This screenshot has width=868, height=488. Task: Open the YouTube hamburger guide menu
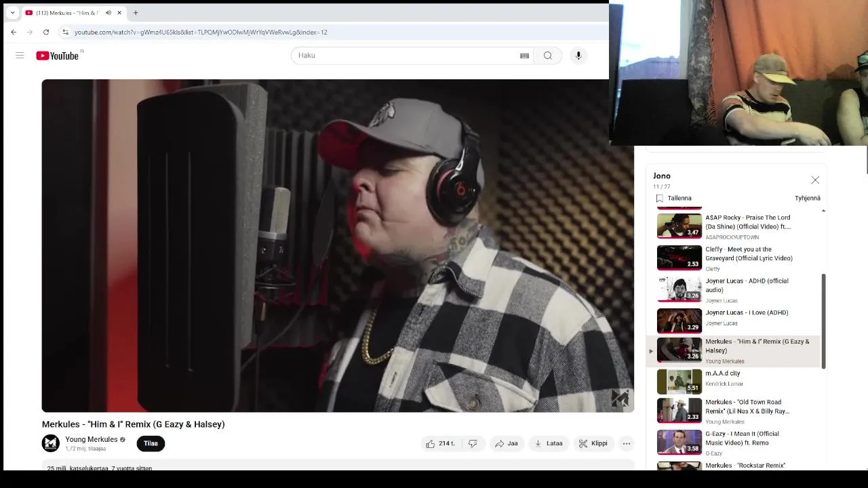pos(20,56)
